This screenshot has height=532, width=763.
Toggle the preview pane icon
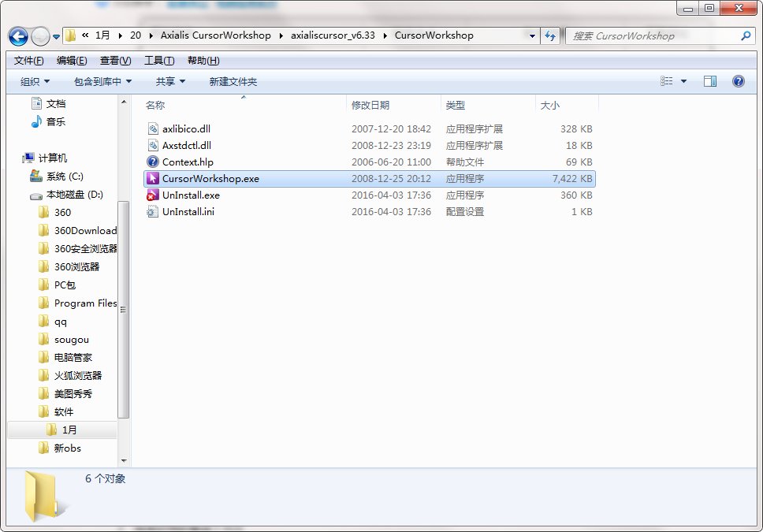pyautogui.click(x=710, y=81)
